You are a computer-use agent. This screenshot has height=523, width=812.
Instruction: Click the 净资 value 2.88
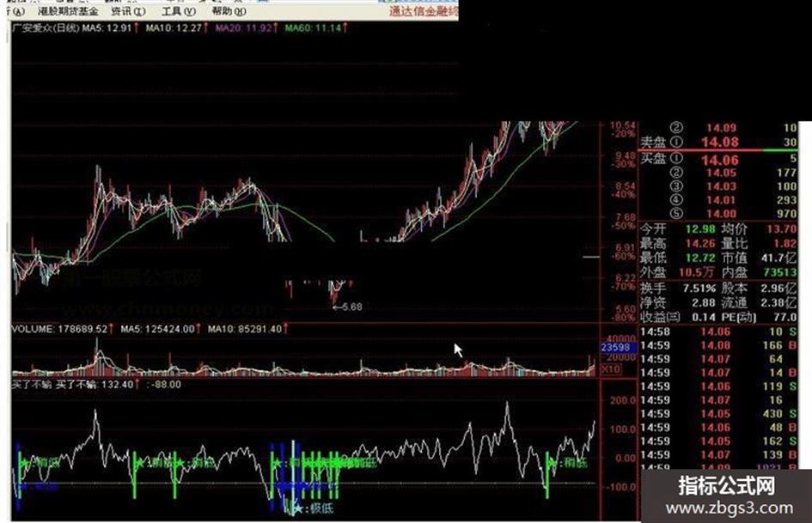(x=704, y=302)
